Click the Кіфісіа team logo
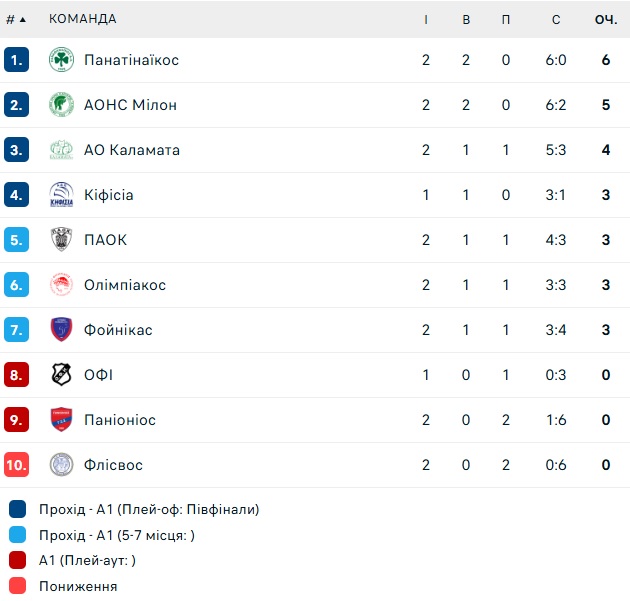Screen dimensions: 630x601 pyautogui.click(x=61, y=195)
